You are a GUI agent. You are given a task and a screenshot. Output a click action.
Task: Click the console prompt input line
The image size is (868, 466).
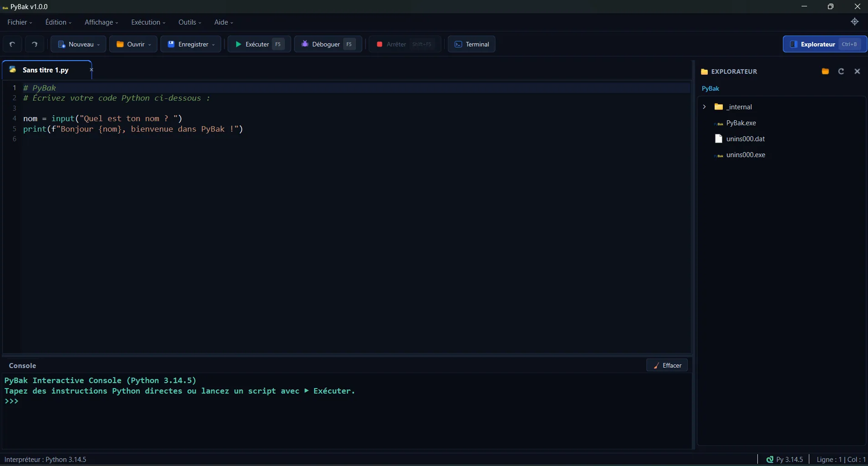(x=346, y=401)
